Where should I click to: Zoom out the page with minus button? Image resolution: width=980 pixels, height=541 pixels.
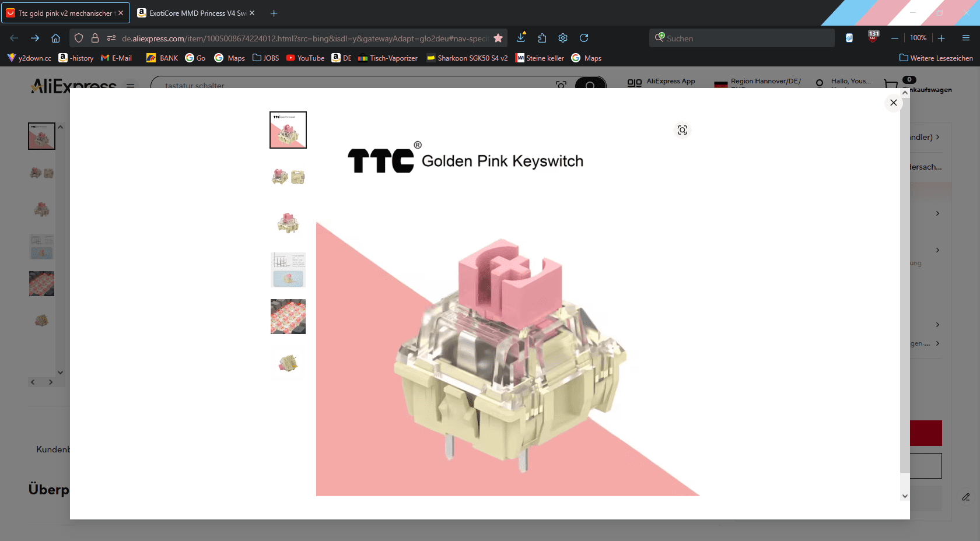894,38
